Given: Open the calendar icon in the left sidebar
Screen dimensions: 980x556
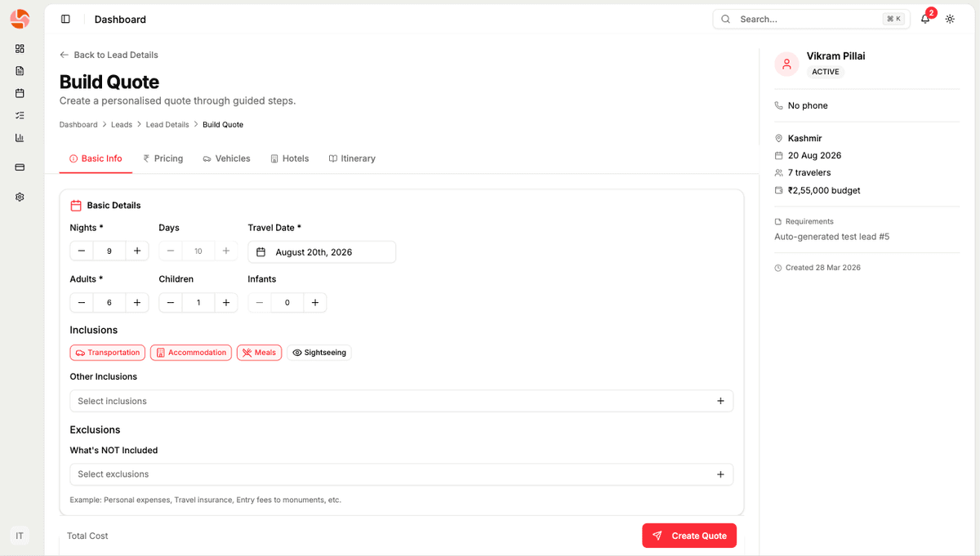Looking at the screenshot, I should pyautogui.click(x=20, y=93).
